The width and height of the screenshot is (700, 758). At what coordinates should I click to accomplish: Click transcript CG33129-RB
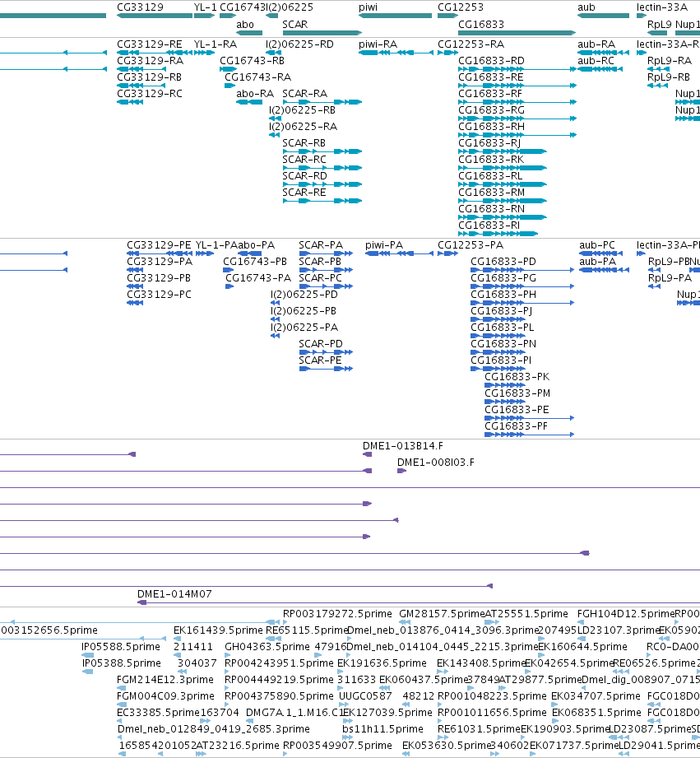[141, 86]
